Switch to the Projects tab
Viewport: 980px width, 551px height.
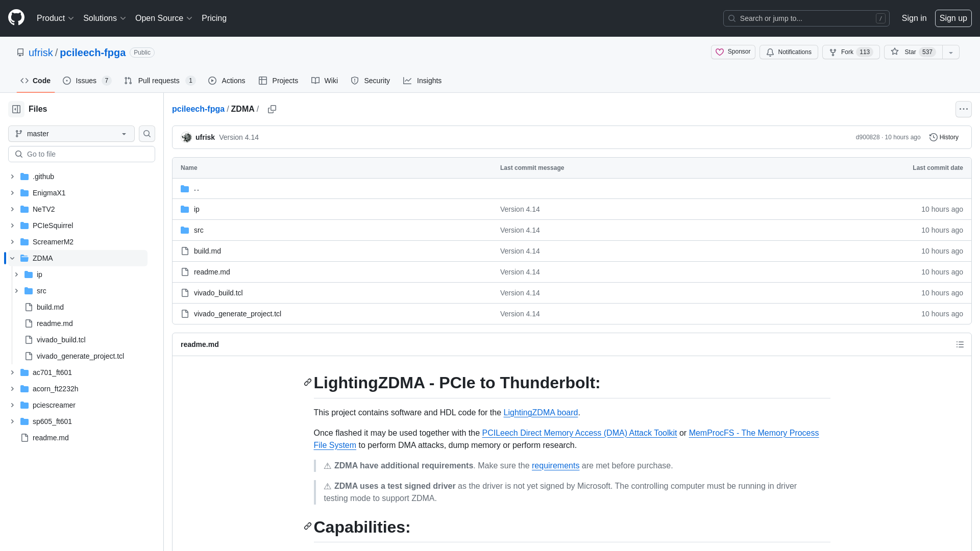(x=278, y=81)
